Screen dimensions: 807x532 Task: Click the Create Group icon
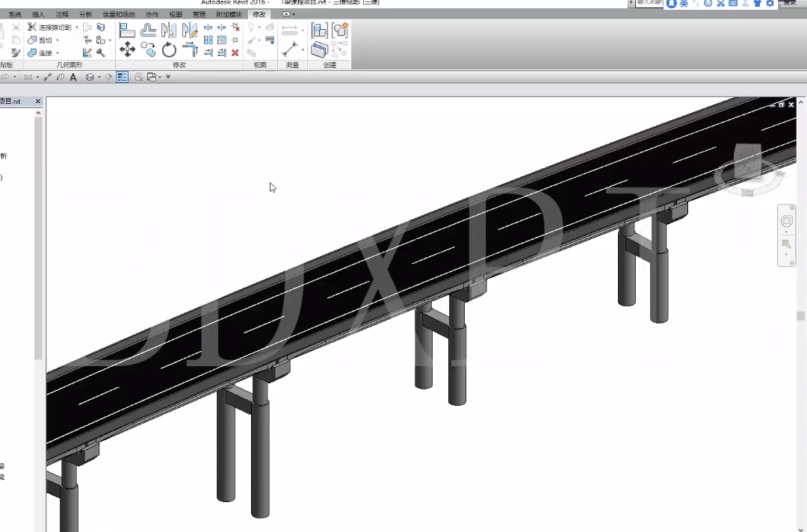(x=340, y=31)
